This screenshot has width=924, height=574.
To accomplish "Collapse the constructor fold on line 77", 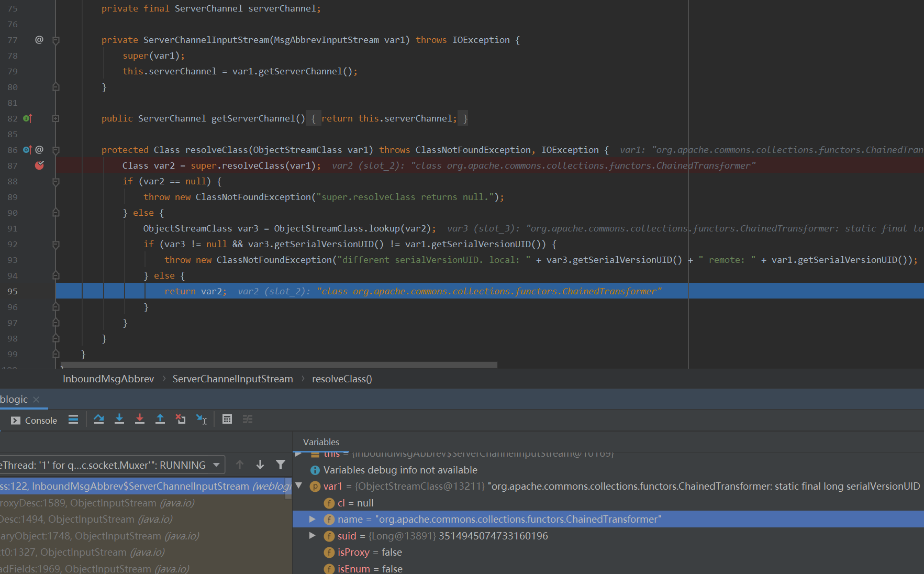I will click(x=56, y=40).
